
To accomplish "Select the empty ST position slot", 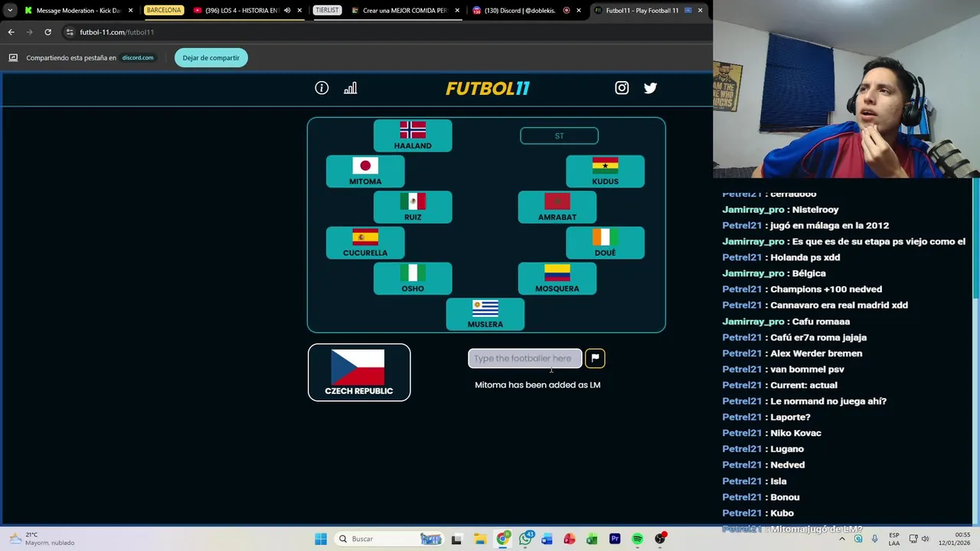I will [x=559, y=135].
